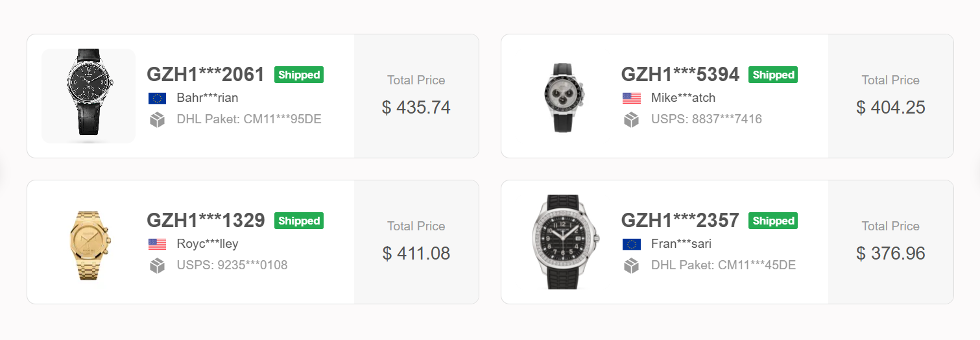Click the EU flag beside Bahr***rian
The height and width of the screenshot is (340, 980).
click(x=157, y=98)
